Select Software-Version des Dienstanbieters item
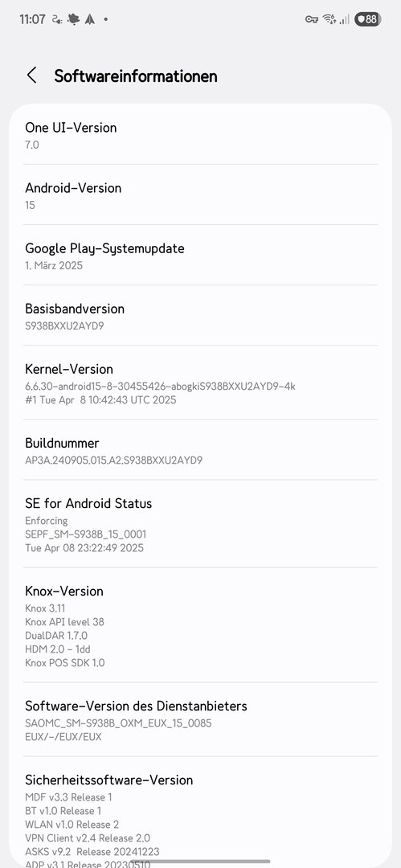This screenshot has width=401, height=868. 201,719
